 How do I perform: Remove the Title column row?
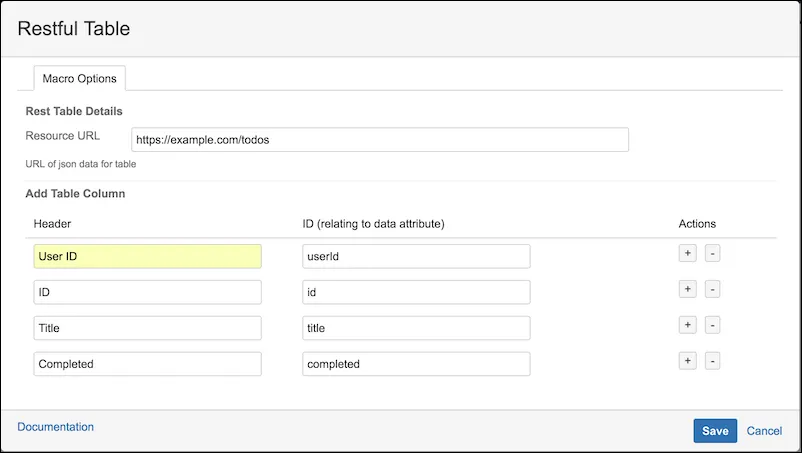712,325
